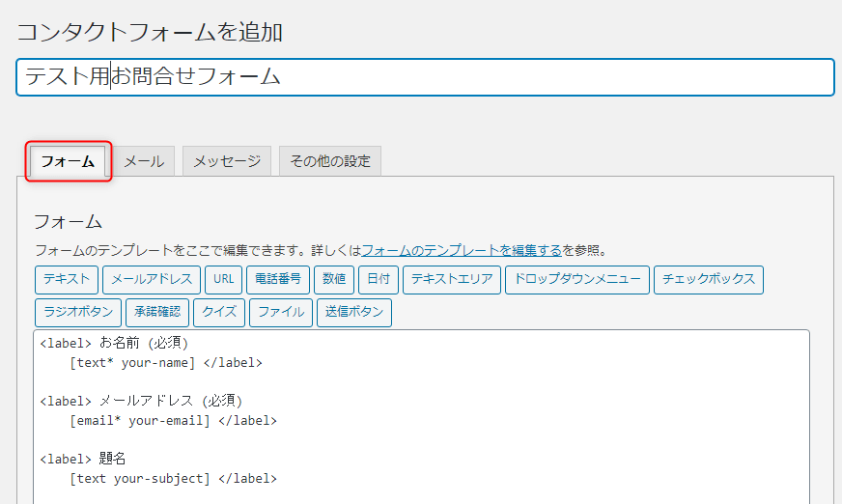Screen dimensions: 842x504
Task: Click the form title input field
Action: (425, 77)
